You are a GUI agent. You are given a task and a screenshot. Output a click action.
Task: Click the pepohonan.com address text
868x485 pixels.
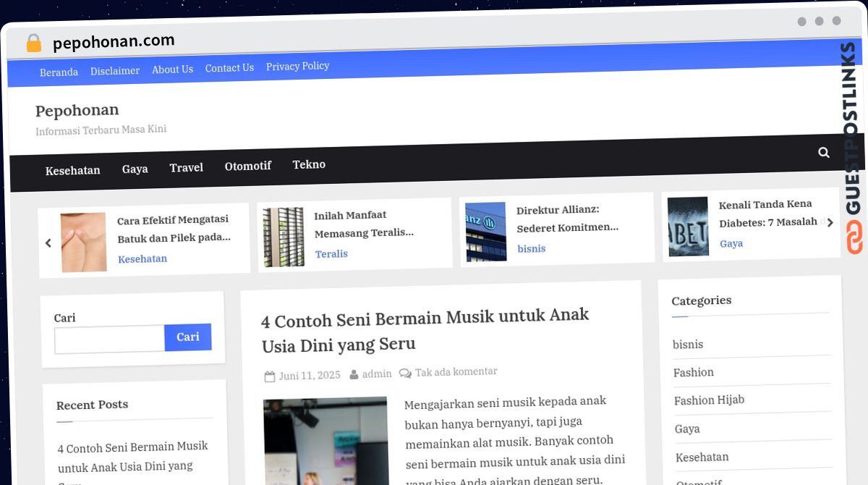pos(114,42)
